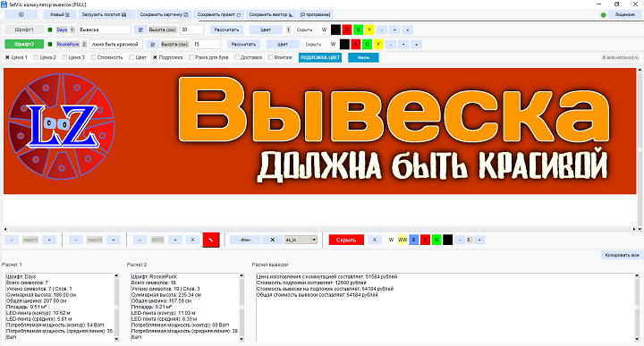
Task: Enable the Монтаж checkbox
Action: click(x=270, y=57)
